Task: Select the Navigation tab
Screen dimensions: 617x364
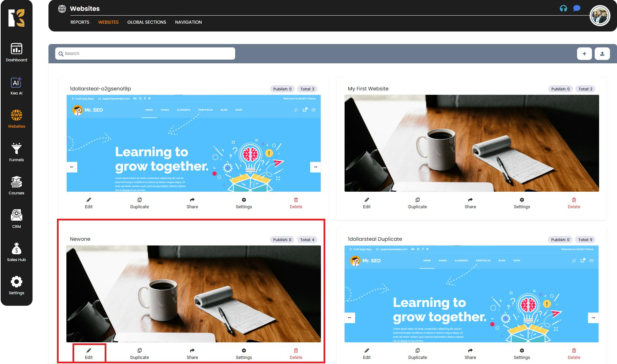Action: point(188,22)
